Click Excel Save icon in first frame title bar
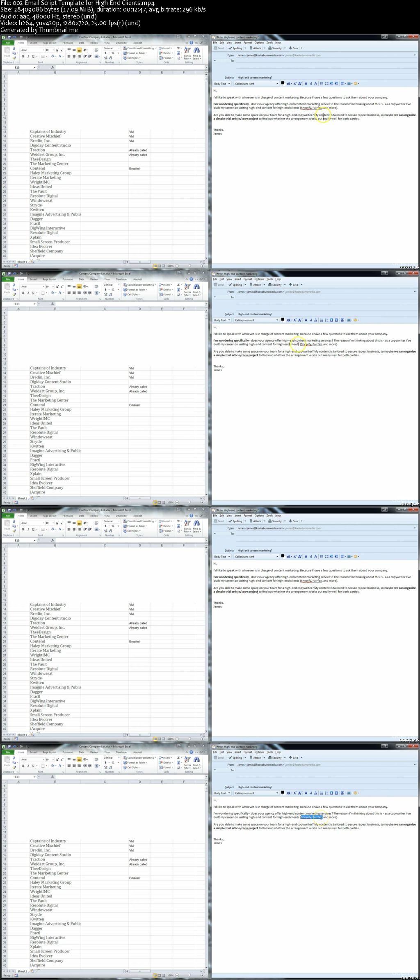The height and width of the screenshot is (980, 420). pos(9,37)
